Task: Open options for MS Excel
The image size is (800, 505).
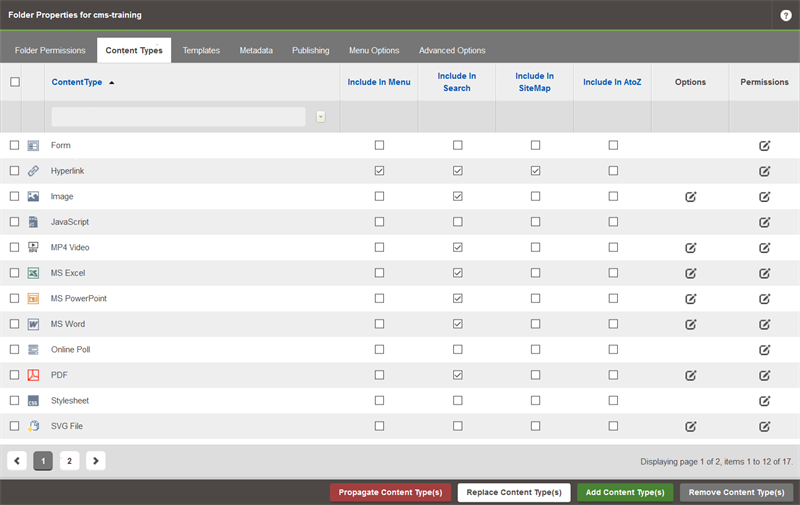Action: click(690, 273)
